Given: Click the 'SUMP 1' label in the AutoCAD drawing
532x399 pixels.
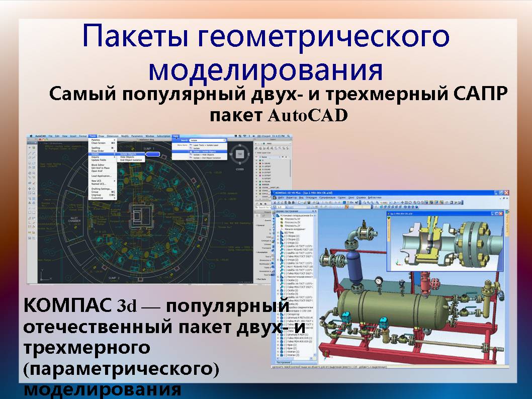Looking at the screenshot, I should [149, 149].
